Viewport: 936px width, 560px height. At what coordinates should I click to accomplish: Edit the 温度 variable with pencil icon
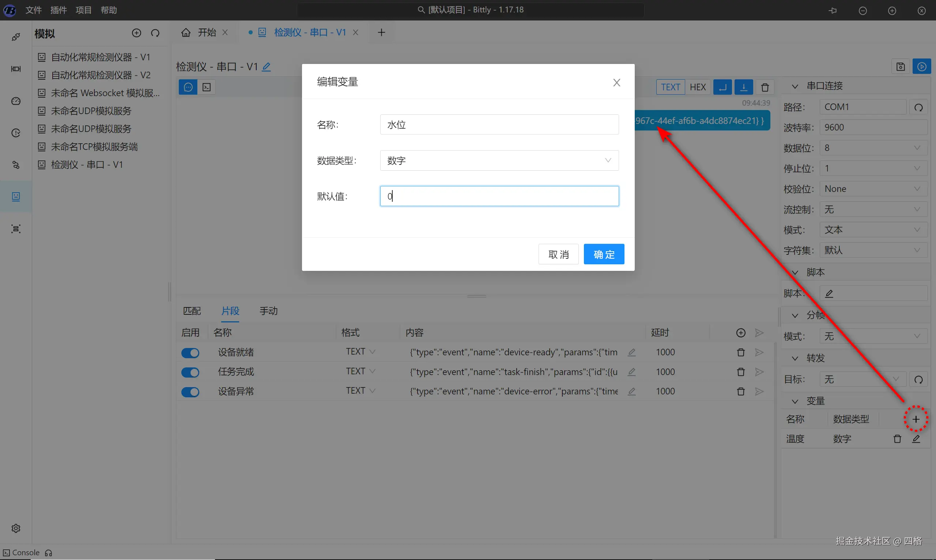point(916,439)
